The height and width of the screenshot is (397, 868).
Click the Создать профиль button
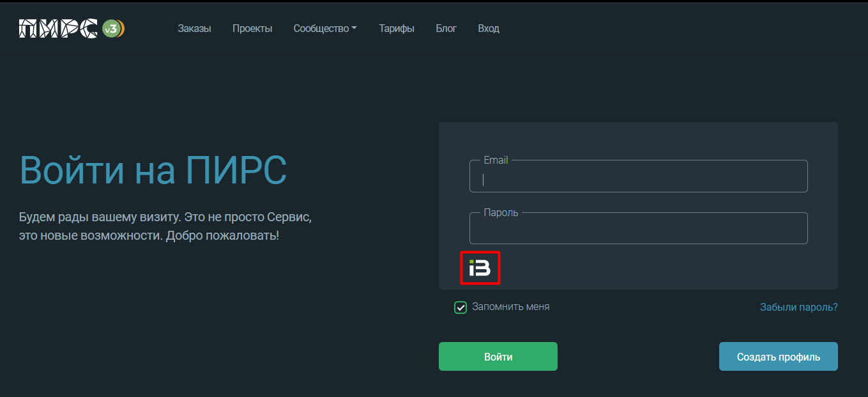point(779,357)
